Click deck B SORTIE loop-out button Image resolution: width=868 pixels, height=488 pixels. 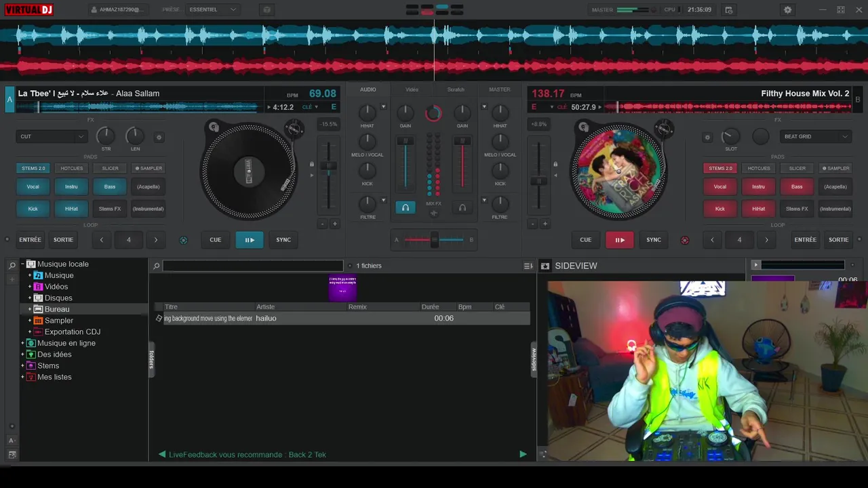tap(839, 240)
